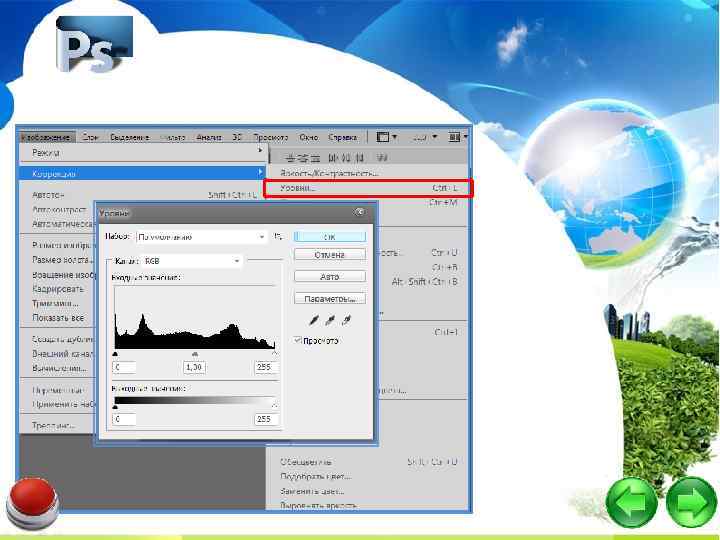This screenshot has height=540, width=720.
Task: Open the Набор preset dropdown
Action: pyautogui.click(x=202, y=237)
